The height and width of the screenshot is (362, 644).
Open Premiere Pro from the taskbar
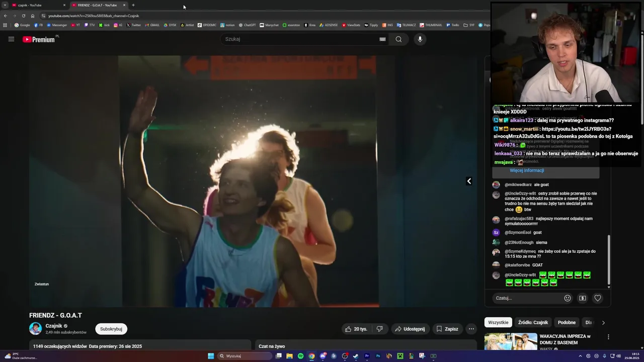pos(367,356)
